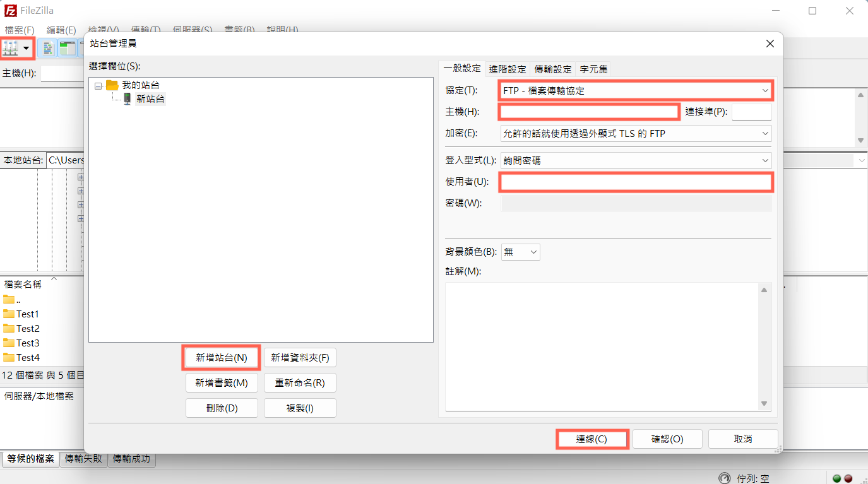Click the parent directory '..' folder icon
868x484 pixels.
(x=9, y=299)
